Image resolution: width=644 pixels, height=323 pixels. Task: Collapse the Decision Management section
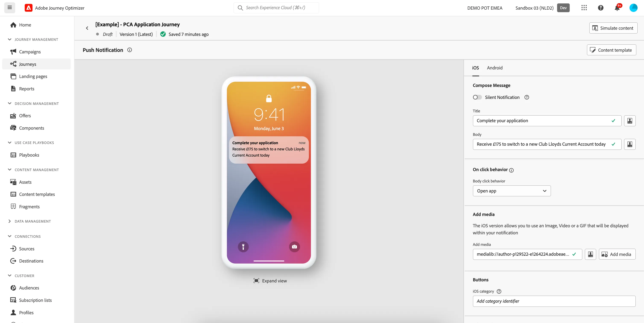pos(10,103)
